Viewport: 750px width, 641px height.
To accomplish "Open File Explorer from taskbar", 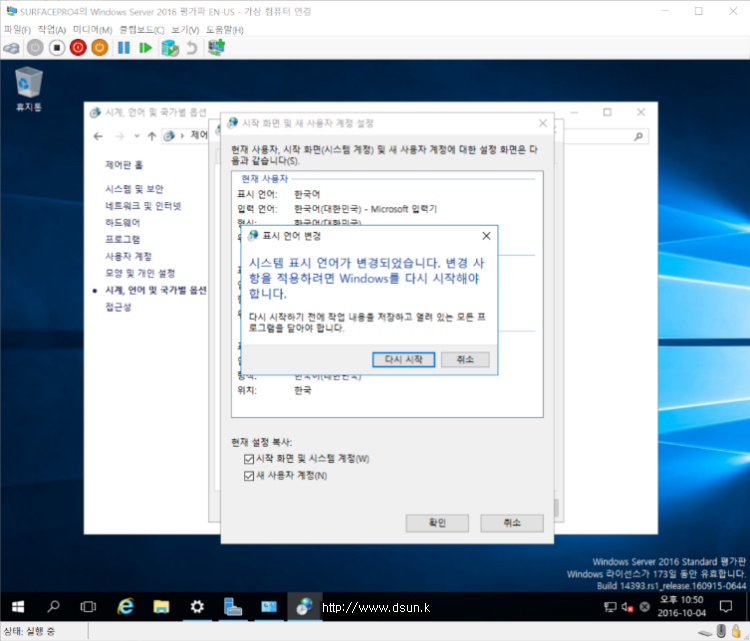I will pos(161,607).
